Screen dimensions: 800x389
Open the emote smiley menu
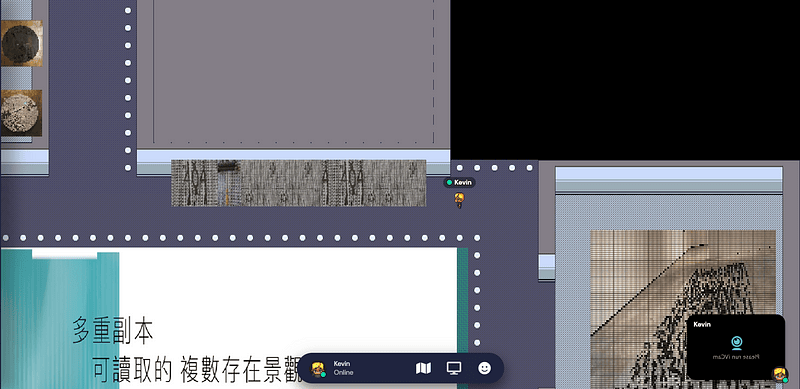coord(485,368)
